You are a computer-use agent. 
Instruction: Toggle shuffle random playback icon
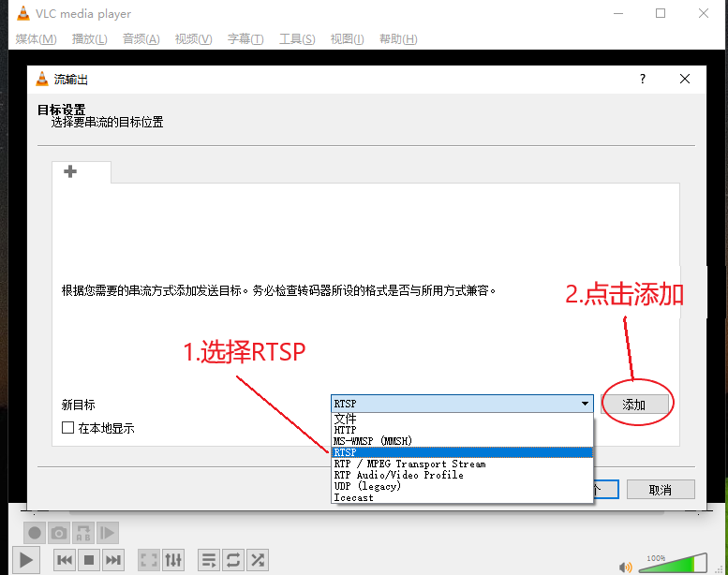[258, 560]
